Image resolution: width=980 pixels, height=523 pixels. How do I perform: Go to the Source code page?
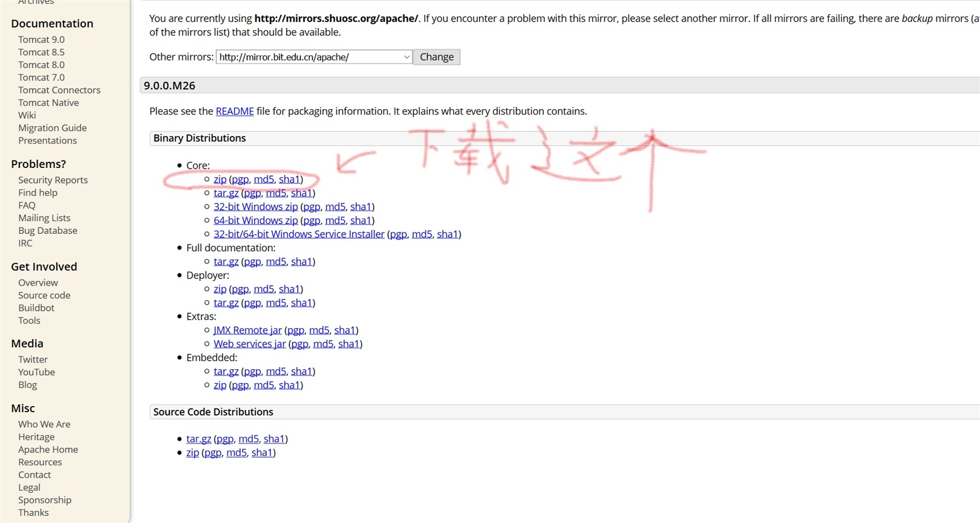click(x=44, y=295)
